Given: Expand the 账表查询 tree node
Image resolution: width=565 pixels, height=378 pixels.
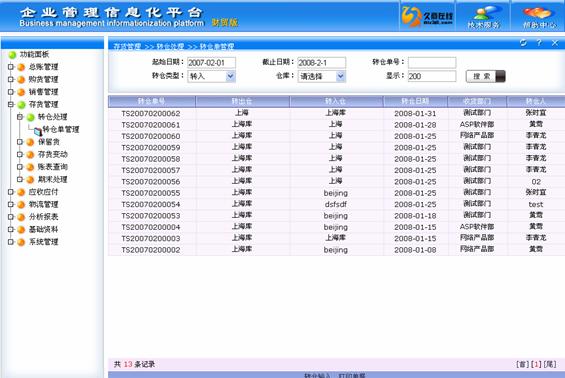Looking at the screenshot, I should (20, 167).
